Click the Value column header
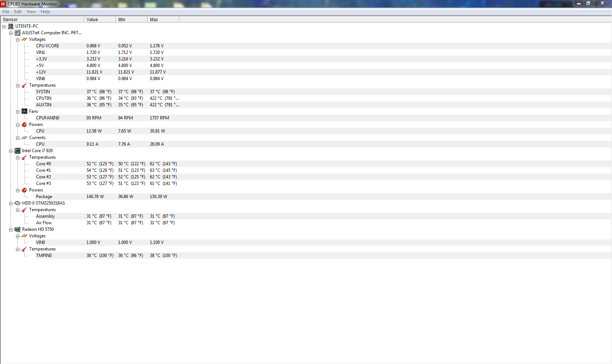Screen dimensions: 612x364 coord(100,19)
